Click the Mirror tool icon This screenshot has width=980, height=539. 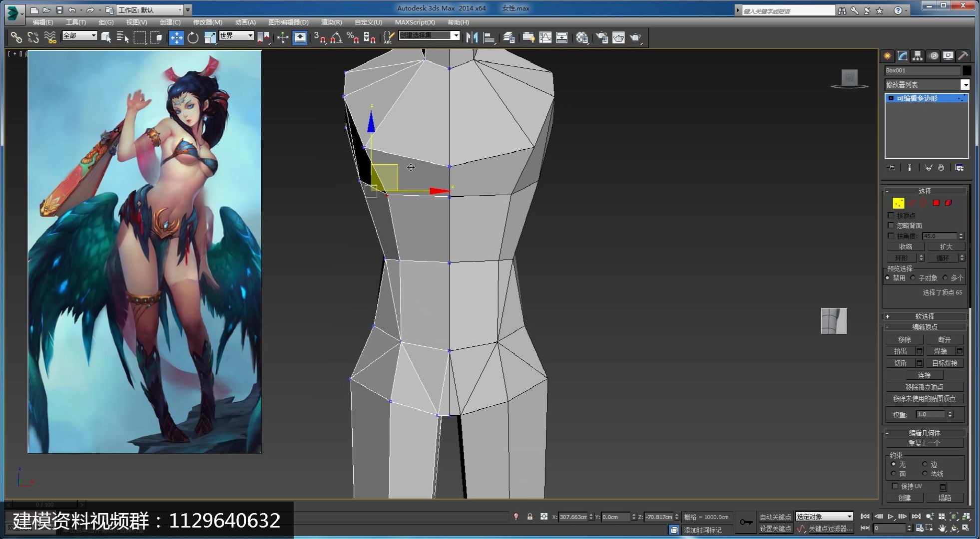(472, 37)
